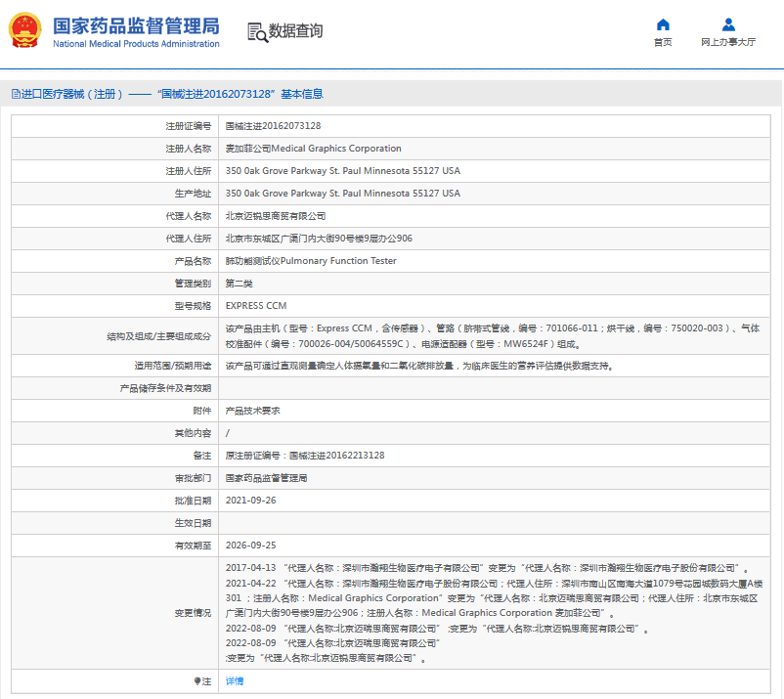The height and width of the screenshot is (699, 784).
Task: Click the 2017-04-13 change record line
Action: [x=488, y=569]
